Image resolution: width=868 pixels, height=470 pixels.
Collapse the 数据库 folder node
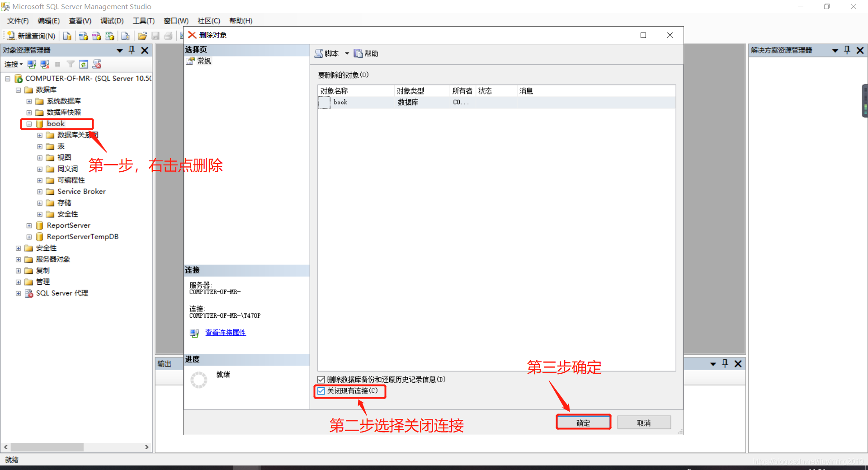pyautogui.click(x=19, y=90)
